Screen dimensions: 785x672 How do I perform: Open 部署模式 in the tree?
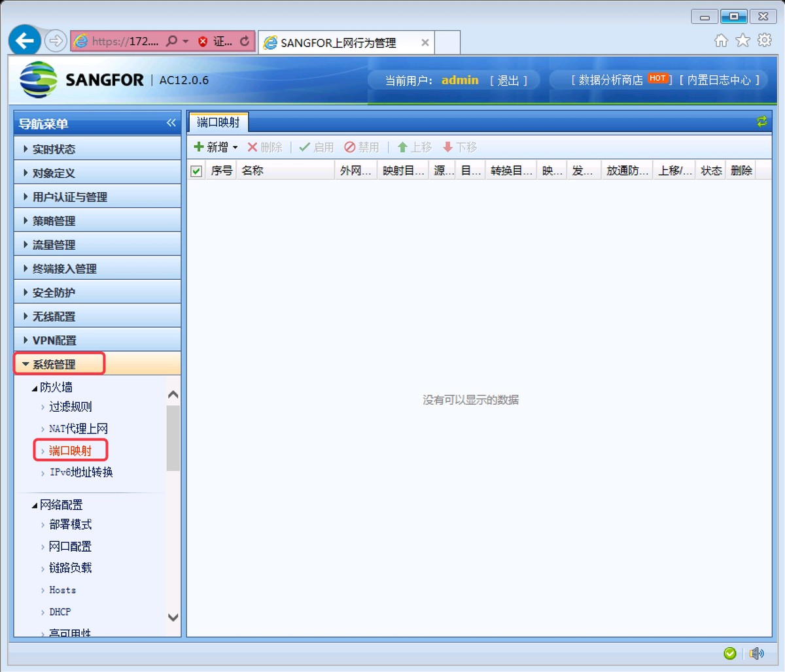click(70, 524)
